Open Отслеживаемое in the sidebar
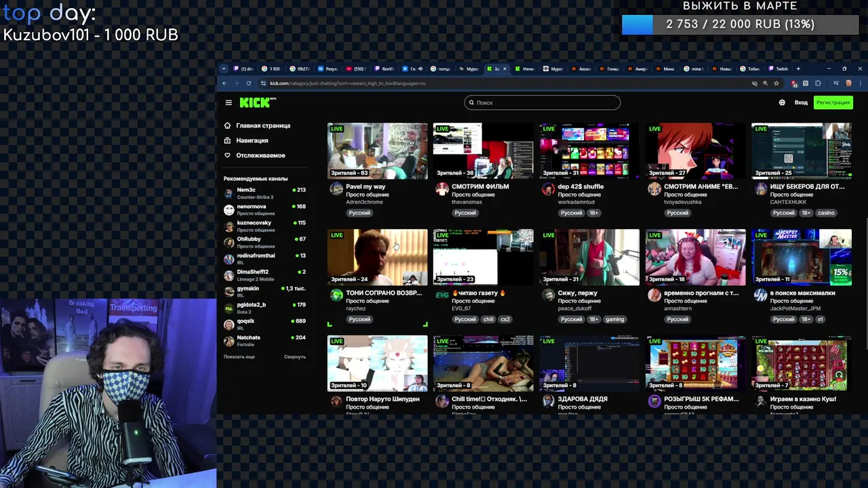Screen dimensions: 868x488 point(260,155)
